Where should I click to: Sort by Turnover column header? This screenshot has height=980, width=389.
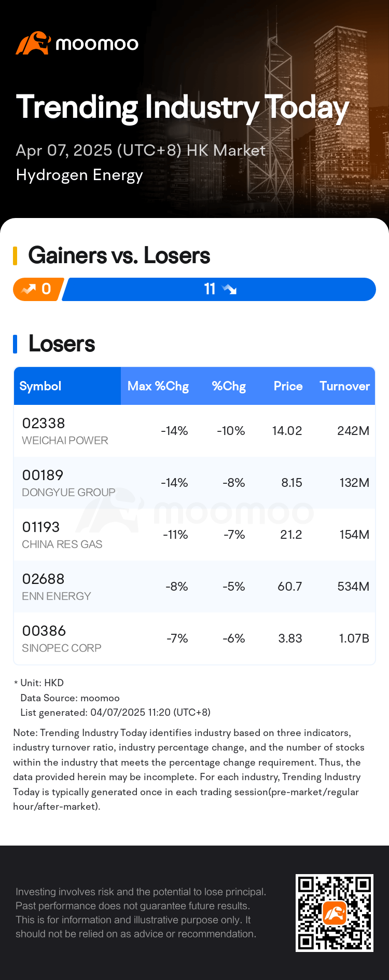click(345, 386)
